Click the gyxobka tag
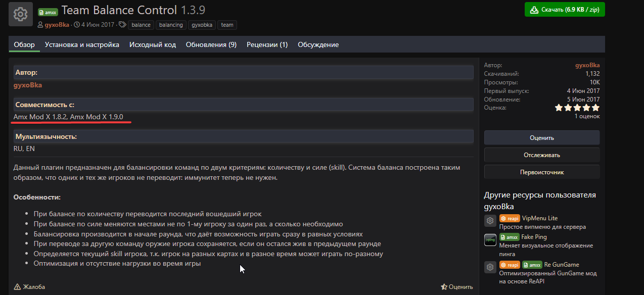This screenshot has width=644, height=295. 202,25
